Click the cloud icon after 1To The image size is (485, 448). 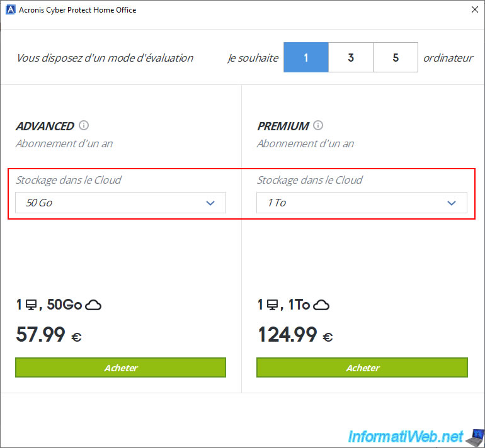[321, 305]
